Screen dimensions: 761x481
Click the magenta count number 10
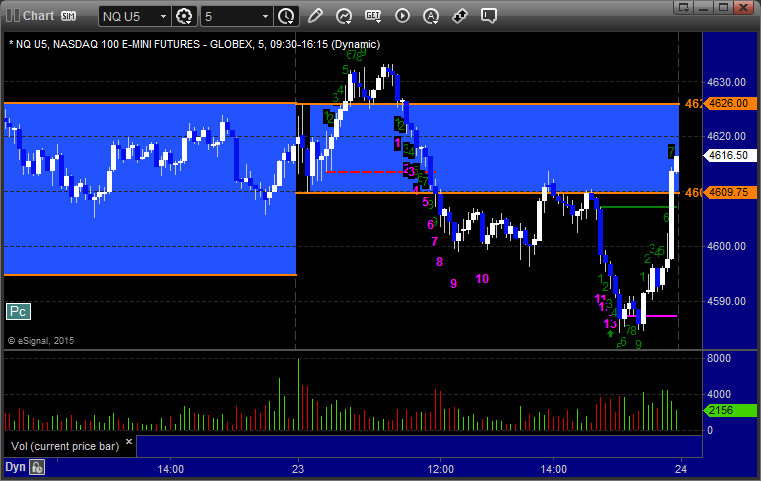(x=482, y=279)
